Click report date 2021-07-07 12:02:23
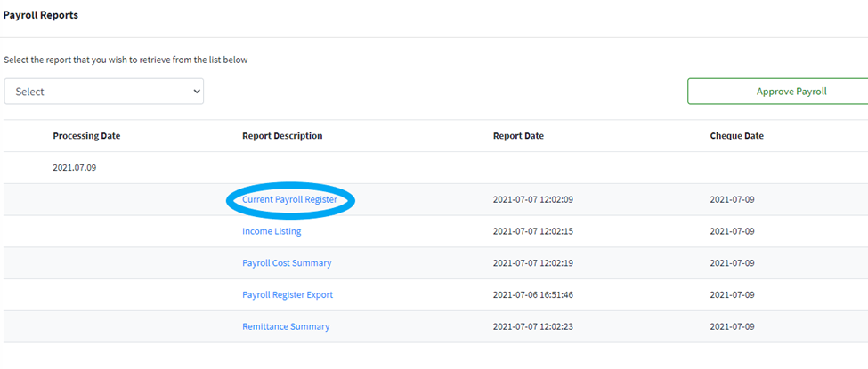The height and width of the screenshot is (369, 868). click(532, 326)
